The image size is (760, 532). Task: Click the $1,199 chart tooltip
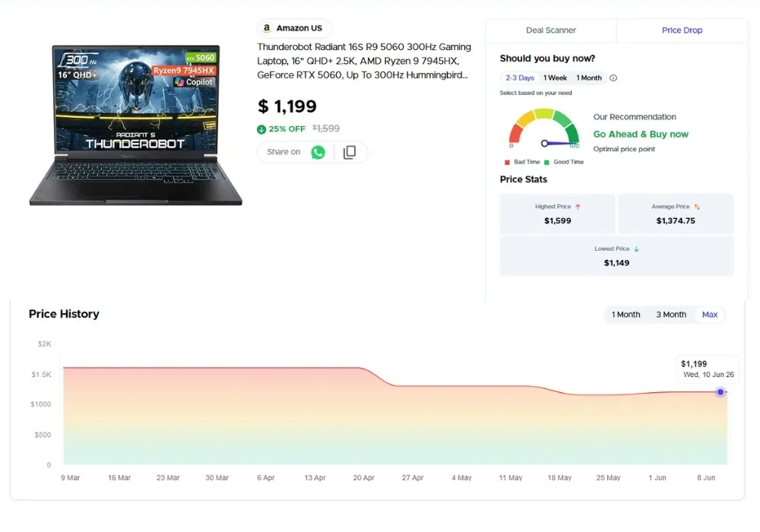pyautogui.click(x=708, y=369)
